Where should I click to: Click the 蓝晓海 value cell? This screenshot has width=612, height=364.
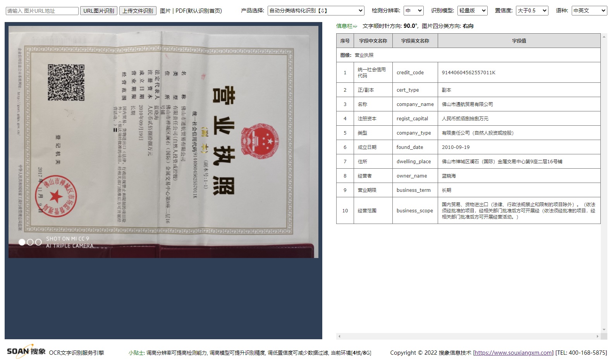(519, 176)
